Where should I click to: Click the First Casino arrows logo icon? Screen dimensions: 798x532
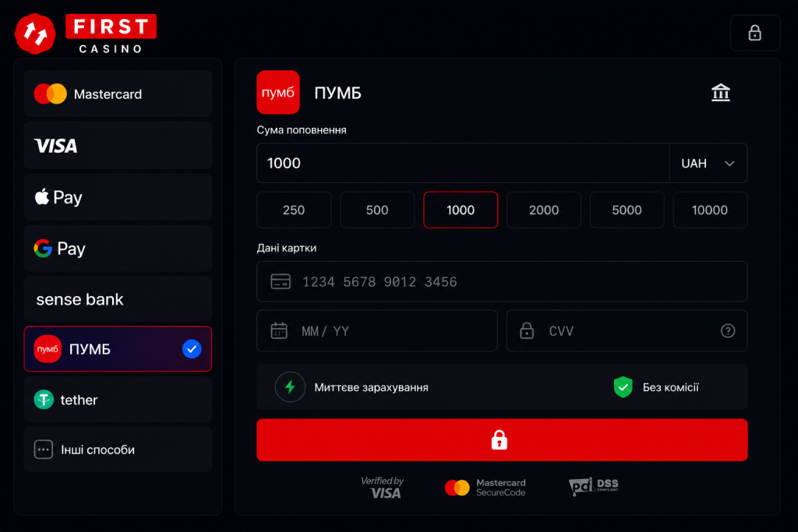pyautogui.click(x=34, y=33)
